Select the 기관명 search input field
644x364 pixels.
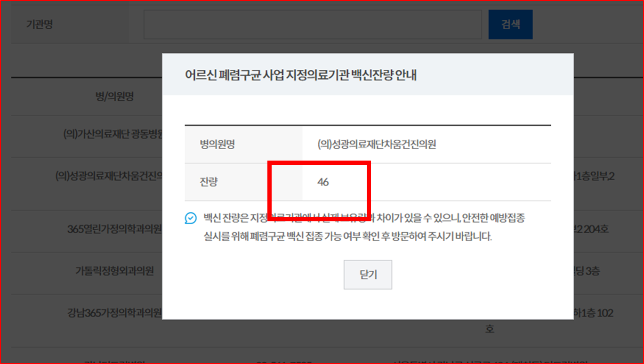pyautogui.click(x=312, y=24)
